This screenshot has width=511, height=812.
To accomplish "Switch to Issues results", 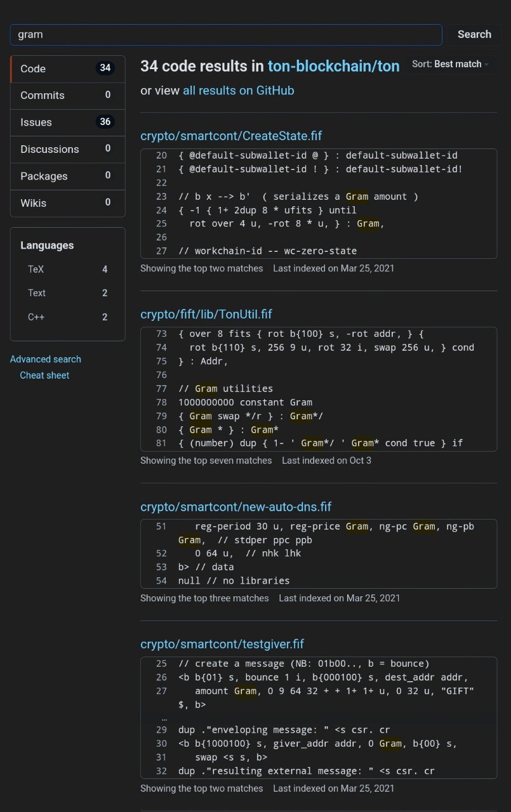I will click(68, 122).
